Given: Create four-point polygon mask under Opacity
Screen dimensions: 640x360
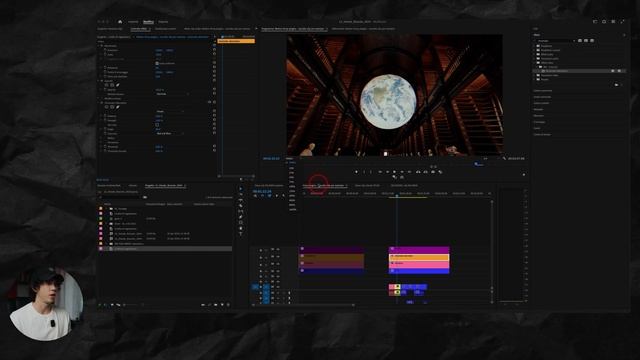Looking at the screenshot, I should [x=112, y=85].
